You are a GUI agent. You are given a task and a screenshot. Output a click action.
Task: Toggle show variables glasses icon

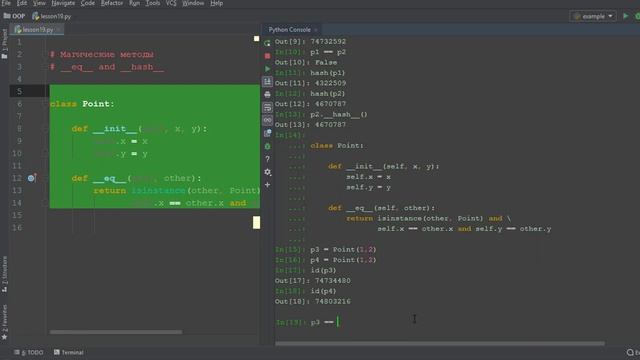[x=267, y=120]
